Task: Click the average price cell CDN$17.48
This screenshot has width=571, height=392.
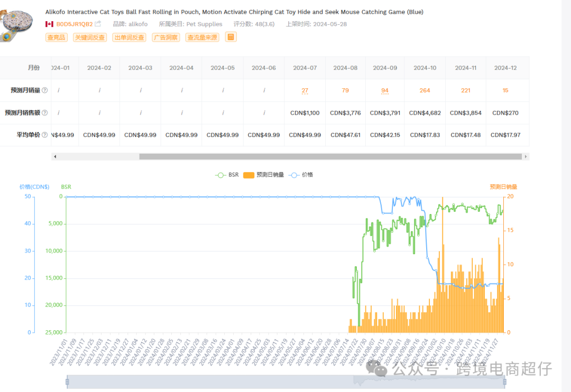Action: 466,135
